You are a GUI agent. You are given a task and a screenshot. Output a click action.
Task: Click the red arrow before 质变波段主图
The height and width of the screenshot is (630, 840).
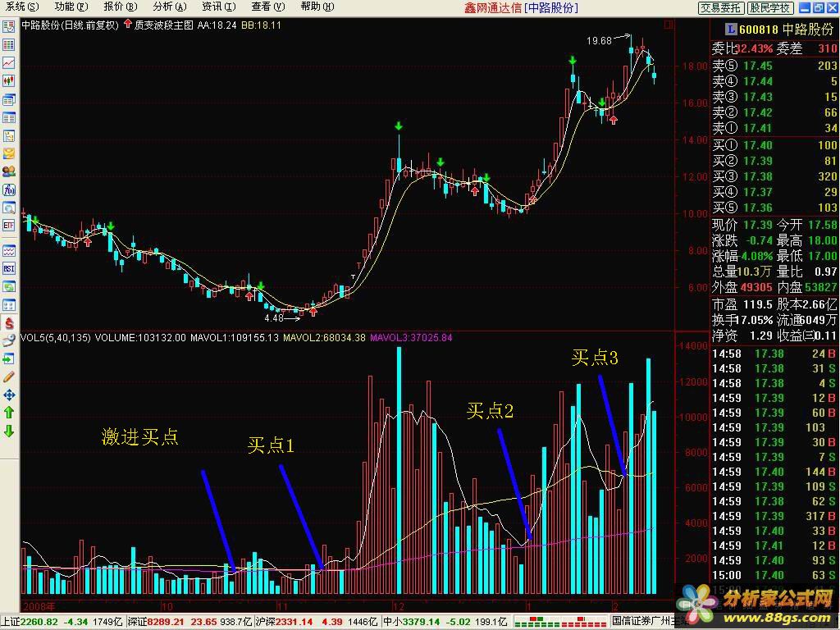tap(127, 24)
